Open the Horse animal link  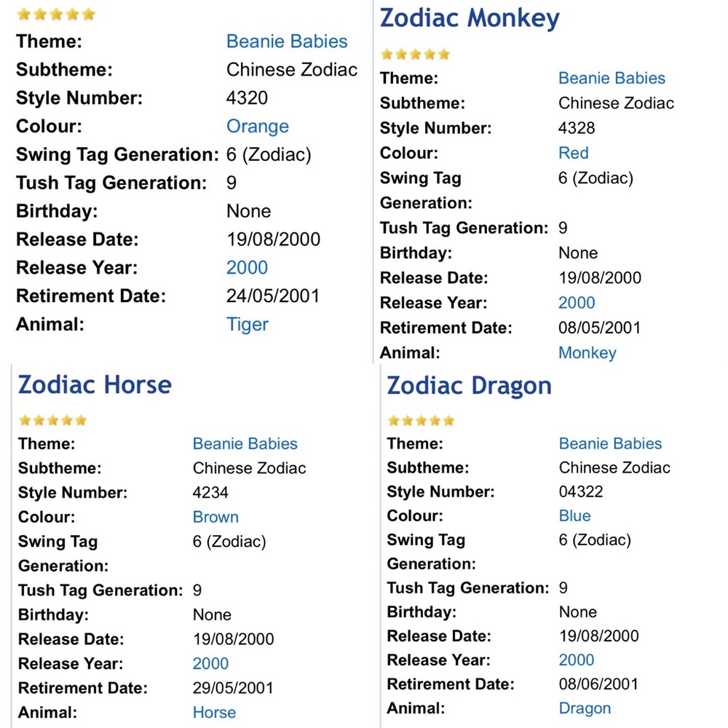click(214, 712)
